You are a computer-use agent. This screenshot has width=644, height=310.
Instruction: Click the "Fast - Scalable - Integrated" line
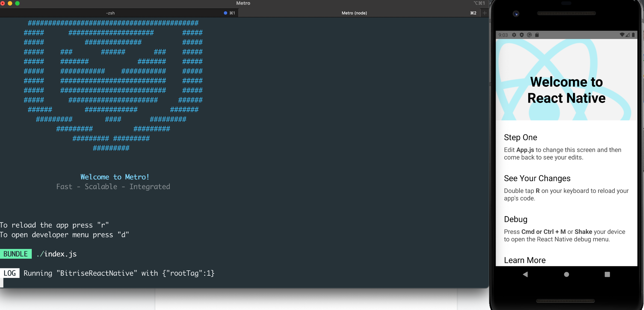(113, 187)
